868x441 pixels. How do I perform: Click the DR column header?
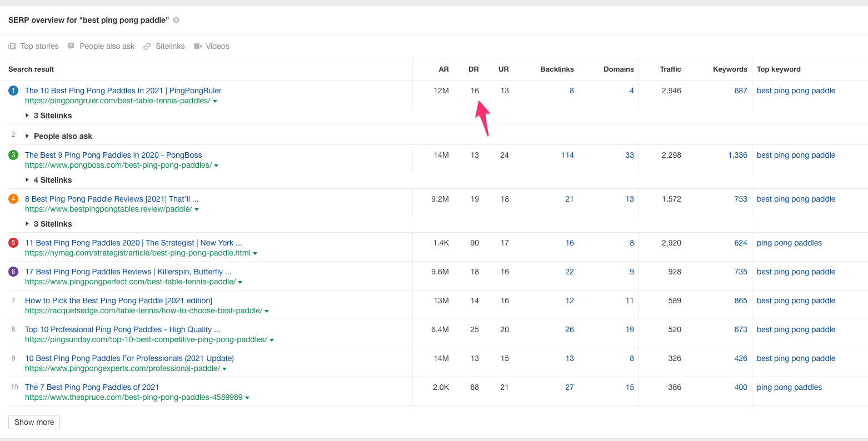473,69
